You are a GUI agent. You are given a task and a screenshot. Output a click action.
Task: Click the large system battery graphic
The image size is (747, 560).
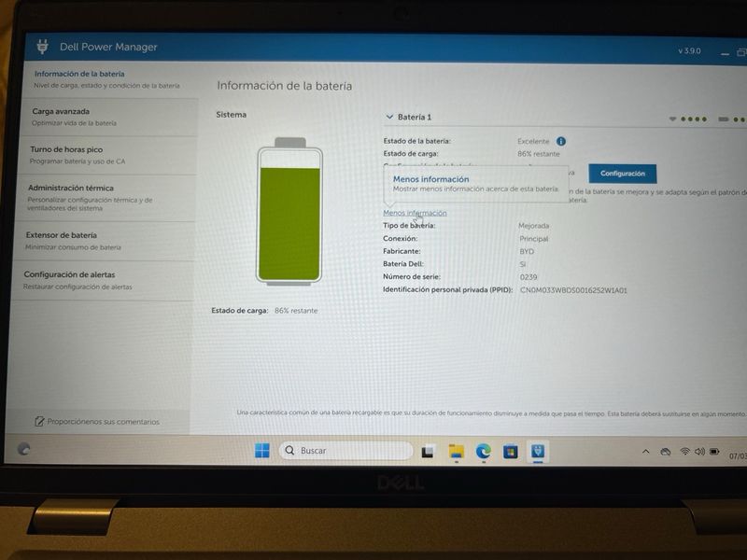[289, 212]
